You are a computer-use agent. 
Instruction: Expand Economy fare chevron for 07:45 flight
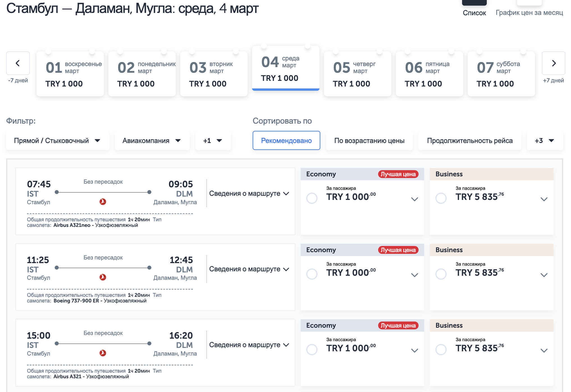point(414,199)
